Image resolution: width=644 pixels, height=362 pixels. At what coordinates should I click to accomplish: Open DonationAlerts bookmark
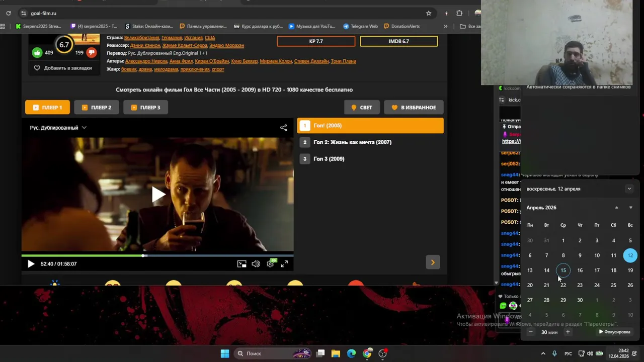pyautogui.click(x=401, y=26)
